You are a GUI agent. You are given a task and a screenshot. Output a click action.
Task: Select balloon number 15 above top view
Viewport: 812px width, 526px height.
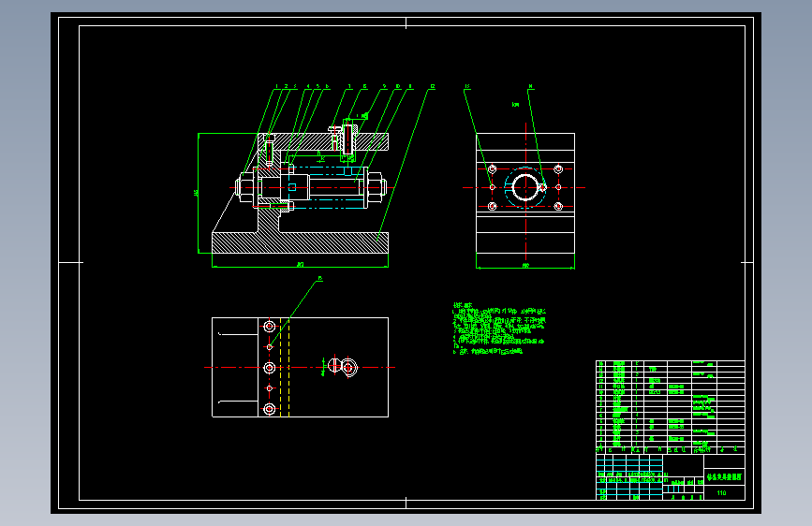click(x=319, y=279)
